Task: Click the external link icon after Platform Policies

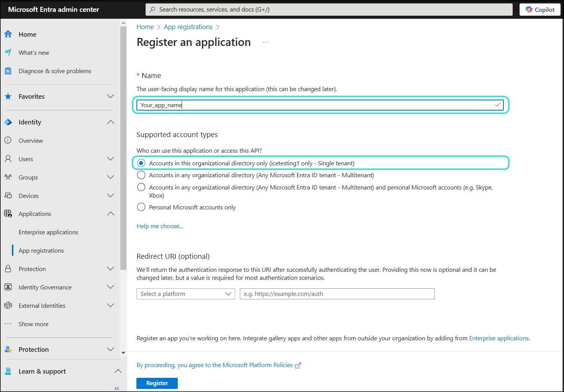Action: pyautogui.click(x=298, y=365)
